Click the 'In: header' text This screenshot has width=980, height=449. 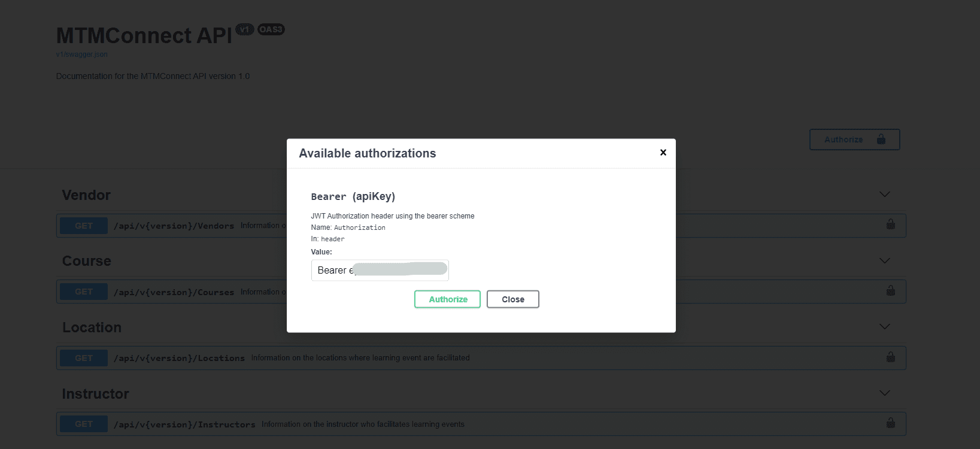click(x=327, y=239)
